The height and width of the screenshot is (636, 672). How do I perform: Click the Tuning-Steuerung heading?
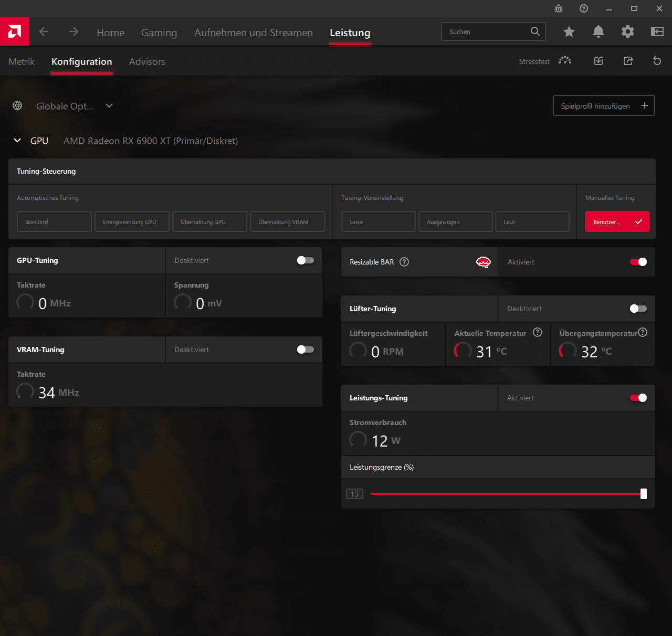(46, 171)
